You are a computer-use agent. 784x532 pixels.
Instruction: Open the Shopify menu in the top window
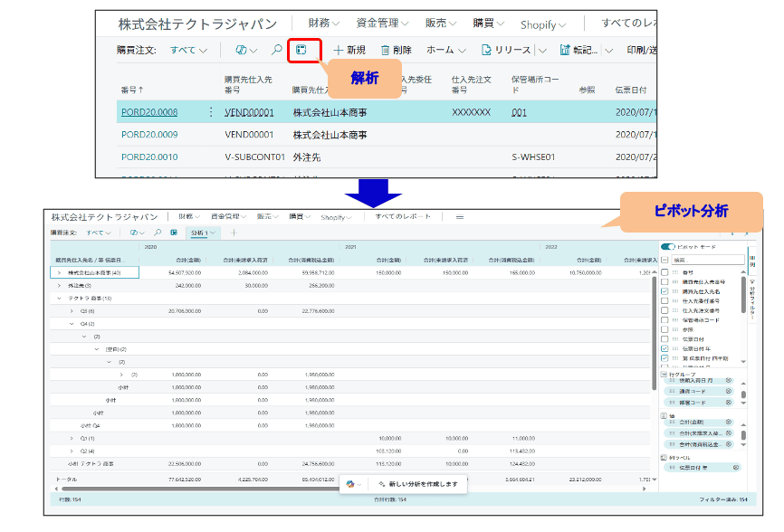point(543,24)
